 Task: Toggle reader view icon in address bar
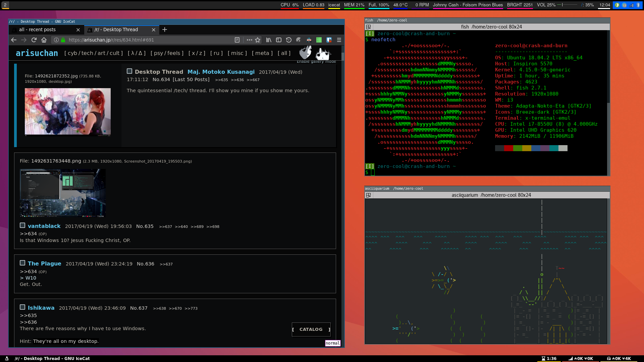237,40
